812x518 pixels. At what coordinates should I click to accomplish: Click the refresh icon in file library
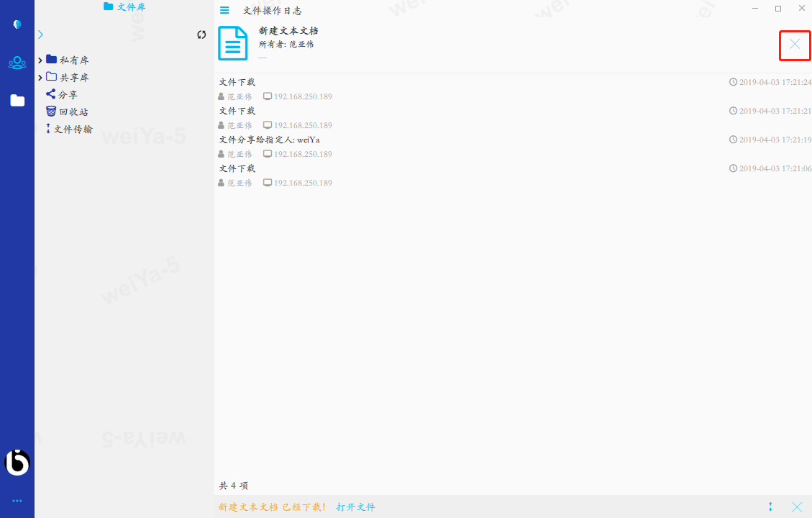tap(201, 35)
